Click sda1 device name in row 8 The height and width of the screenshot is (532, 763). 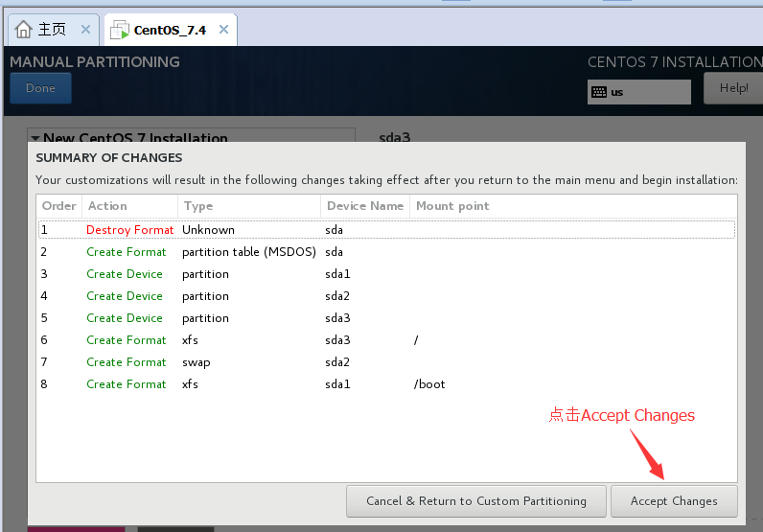tap(337, 384)
